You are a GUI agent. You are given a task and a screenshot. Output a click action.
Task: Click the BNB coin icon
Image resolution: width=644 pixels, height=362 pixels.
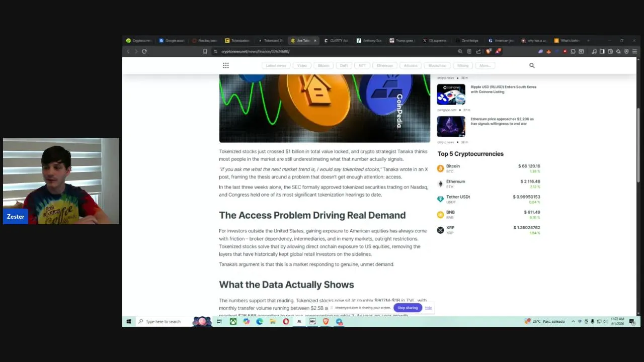click(440, 215)
